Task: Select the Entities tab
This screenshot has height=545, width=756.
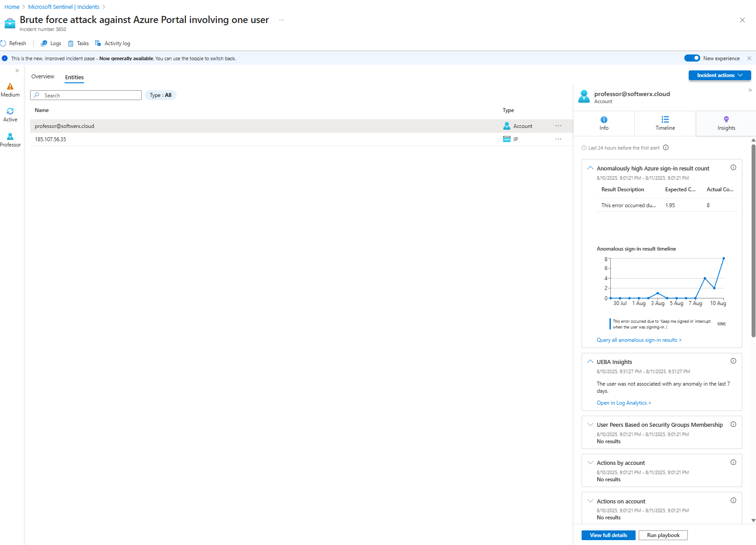Action: [74, 77]
